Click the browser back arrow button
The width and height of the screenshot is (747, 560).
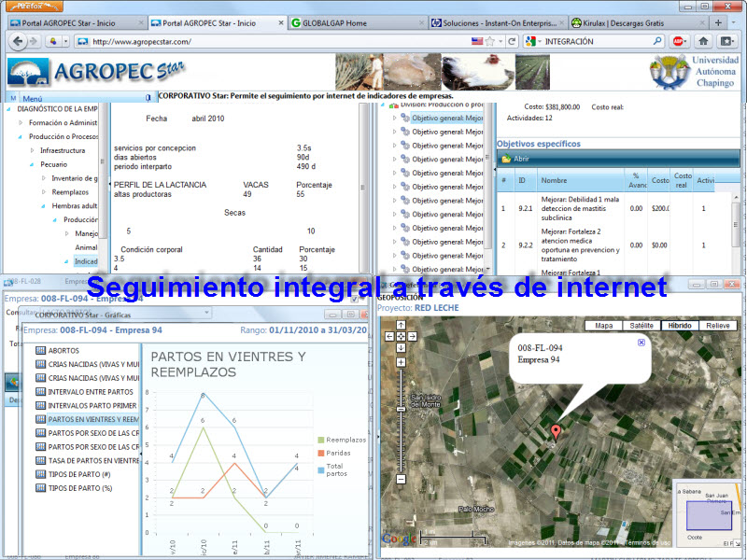pos(19,41)
